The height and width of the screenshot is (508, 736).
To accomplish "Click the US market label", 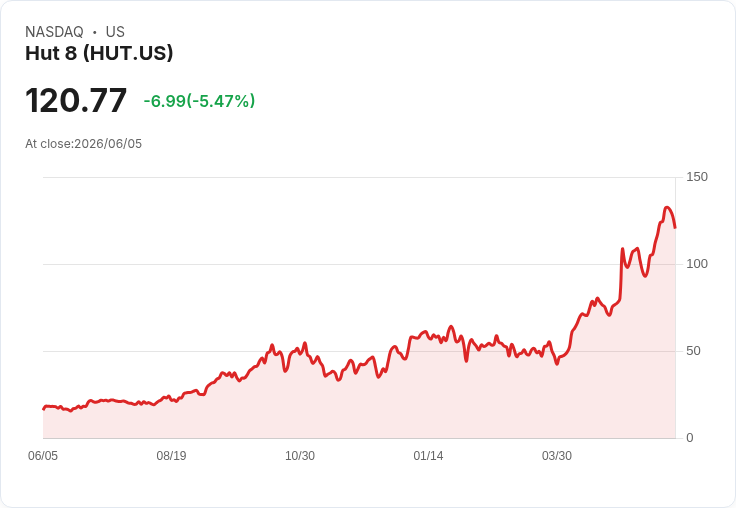I will 115,32.
